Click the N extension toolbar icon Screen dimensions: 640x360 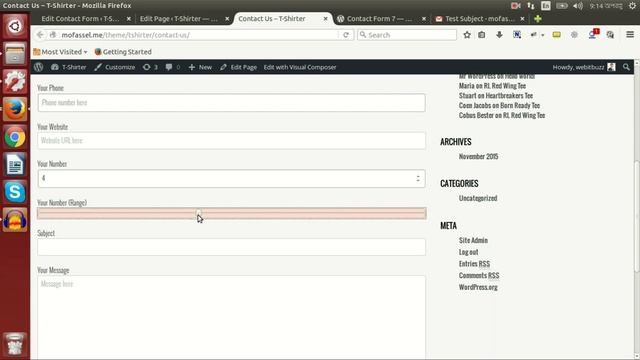click(517, 35)
